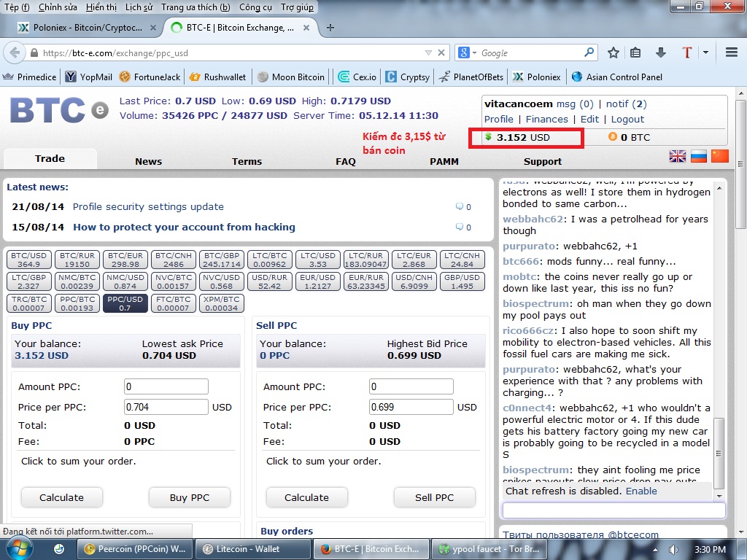Open the Support tab
Viewport: 747px width, 560px height.
click(543, 161)
